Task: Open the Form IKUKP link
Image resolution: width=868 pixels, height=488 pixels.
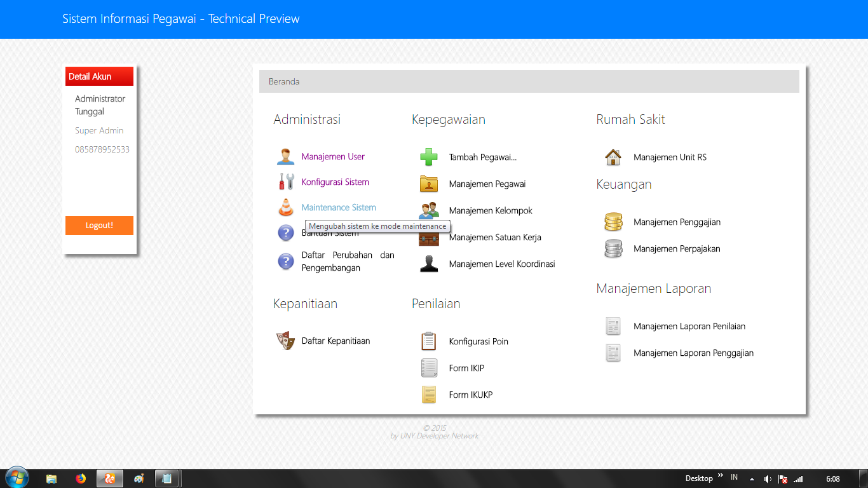Action: coord(470,395)
